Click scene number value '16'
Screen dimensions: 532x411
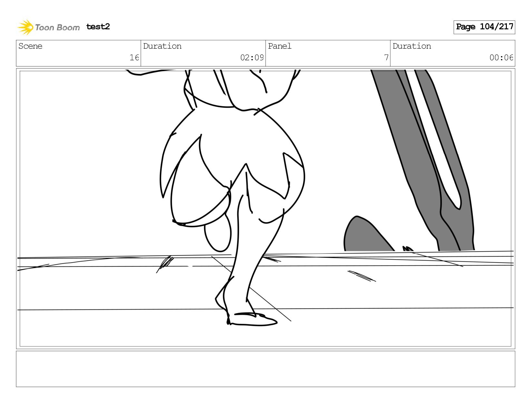click(134, 58)
